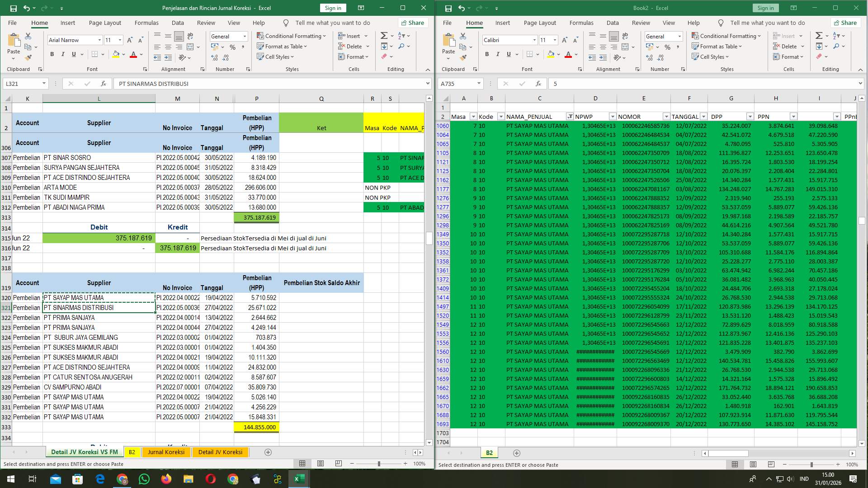The width and height of the screenshot is (868, 488).
Task: Click the Sign in button
Action: (332, 8)
